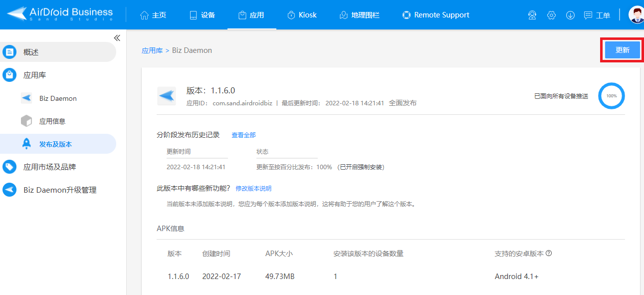Click the 100% circular progress indicator
The image size is (644, 295).
[x=612, y=95]
